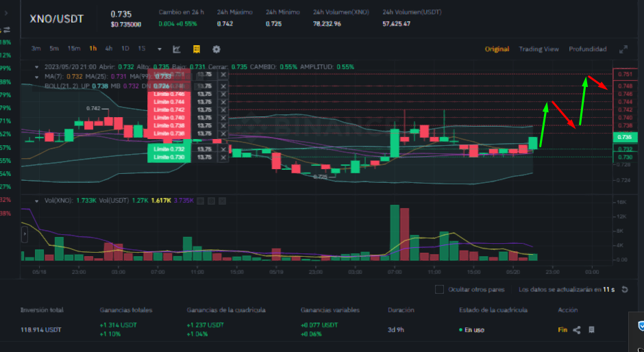Click the Límite 0.740 sell order label
The height and width of the screenshot is (352, 644).
click(169, 118)
